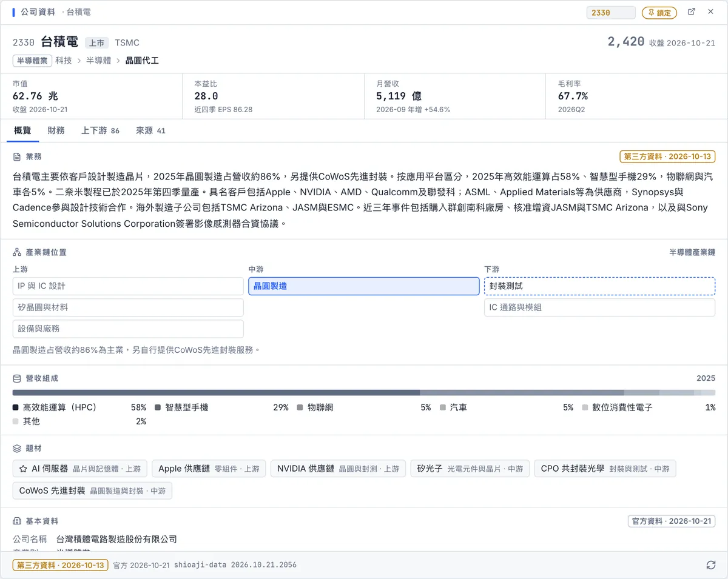Click the star icon on AI 伺服器 chip

pos(23,469)
